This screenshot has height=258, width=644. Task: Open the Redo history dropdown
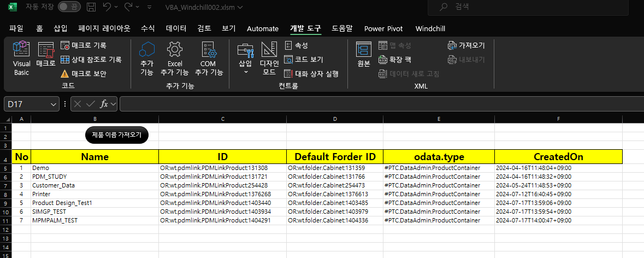point(138,7)
